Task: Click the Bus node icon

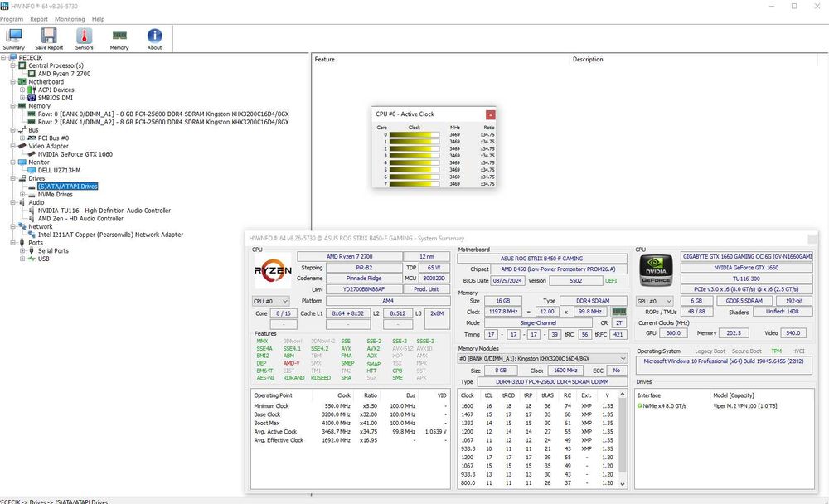Action: pos(22,129)
